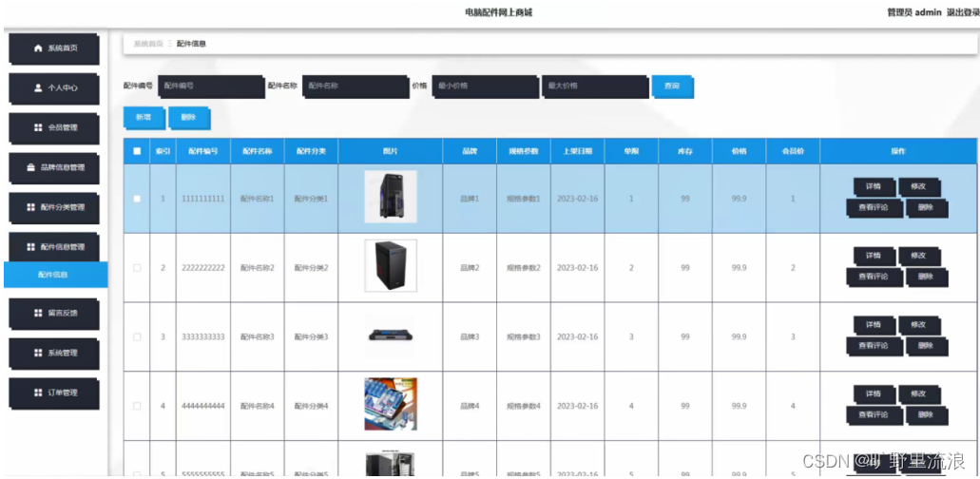Click the briefcase icon beside 品牌信息管理

click(x=30, y=167)
